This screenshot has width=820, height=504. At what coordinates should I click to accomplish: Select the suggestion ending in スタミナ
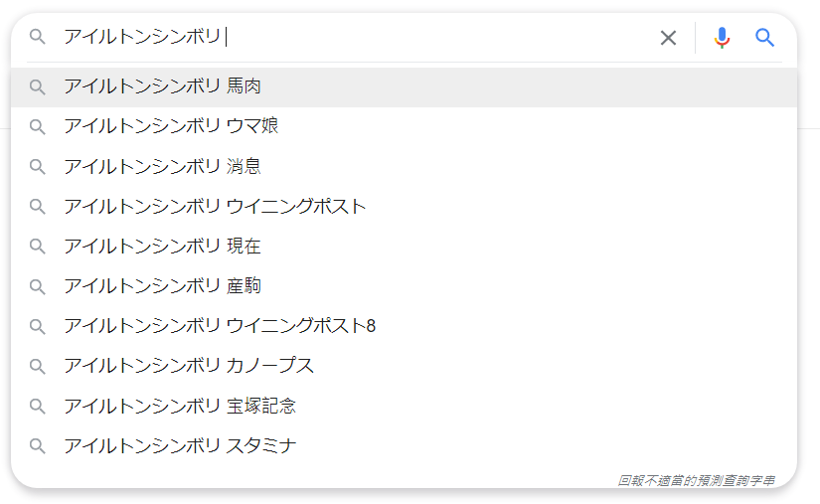(404, 446)
